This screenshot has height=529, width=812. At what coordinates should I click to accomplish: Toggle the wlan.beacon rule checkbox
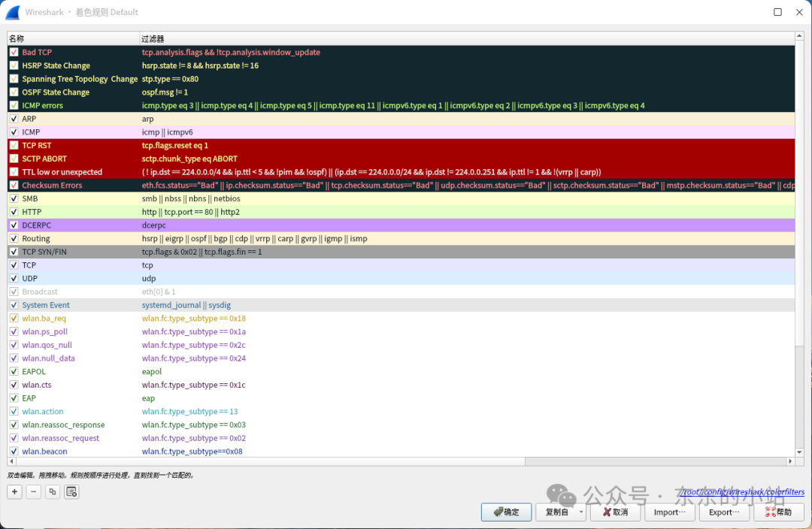[14, 452]
